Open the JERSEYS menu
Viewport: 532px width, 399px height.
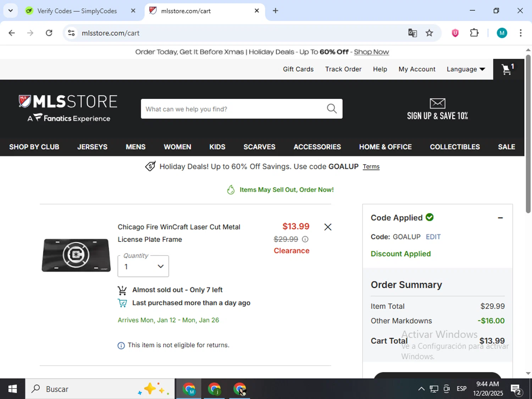click(92, 147)
